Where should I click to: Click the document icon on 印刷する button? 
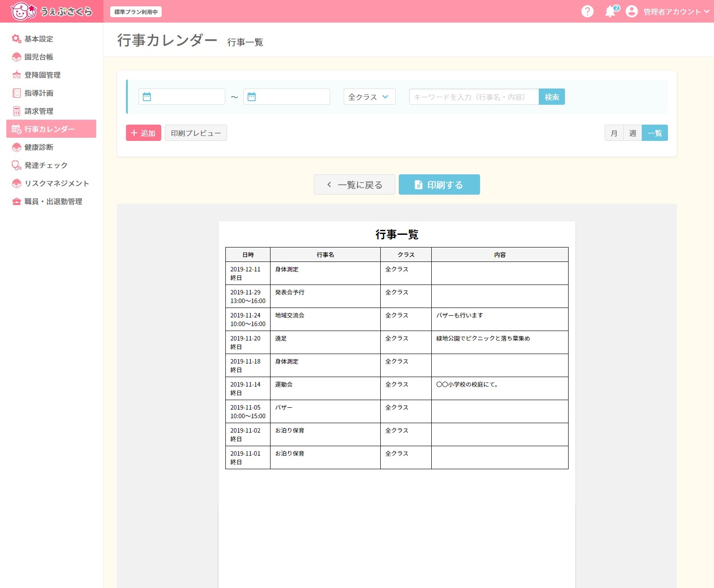coord(419,185)
